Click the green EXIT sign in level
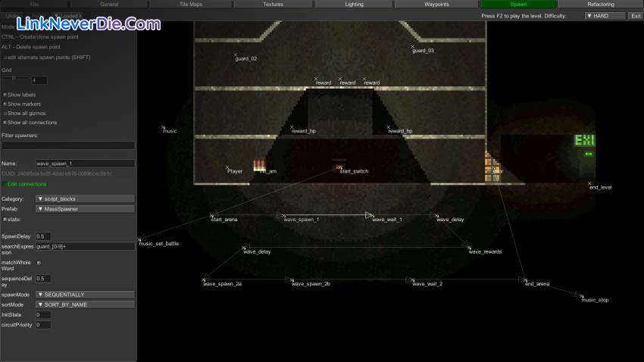 (584, 140)
